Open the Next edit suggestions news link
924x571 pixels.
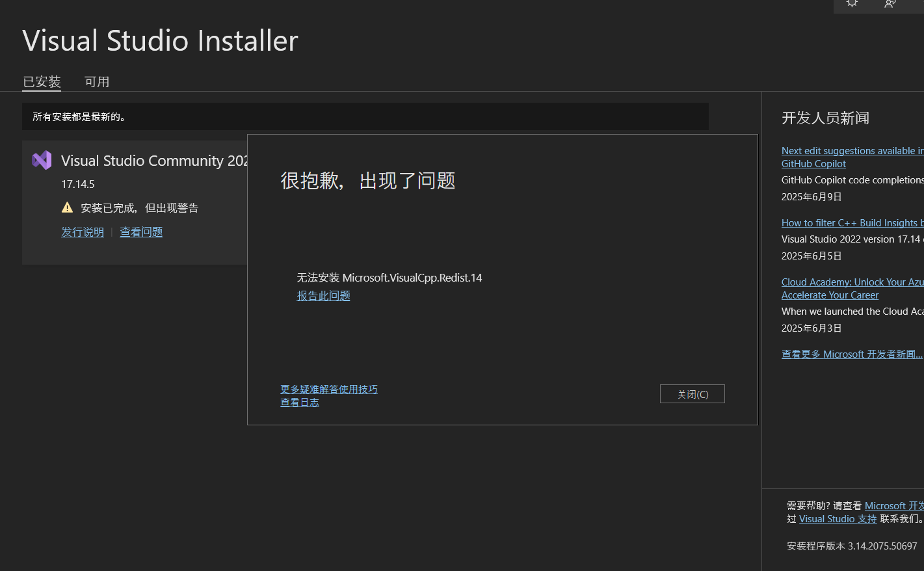coord(852,157)
